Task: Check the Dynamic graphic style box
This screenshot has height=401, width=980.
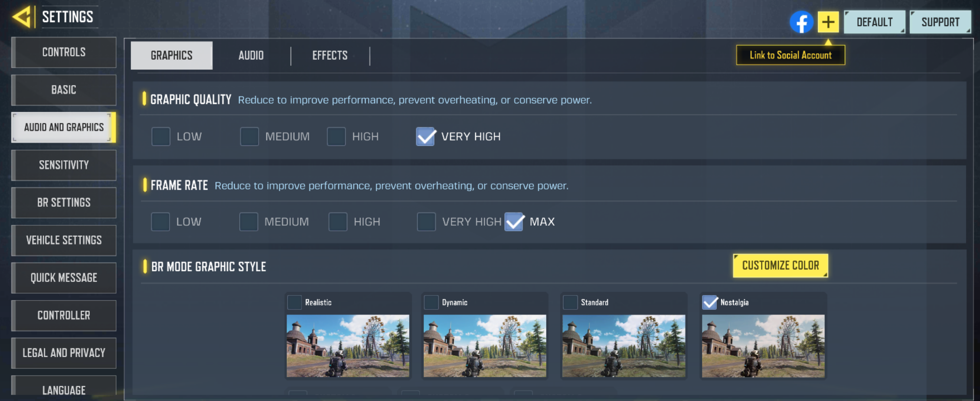Action: click(x=431, y=303)
